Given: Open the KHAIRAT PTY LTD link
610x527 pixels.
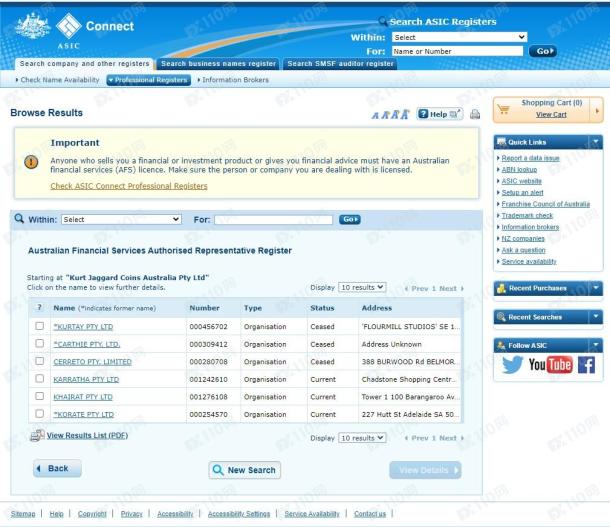Looking at the screenshot, I should (83, 397).
